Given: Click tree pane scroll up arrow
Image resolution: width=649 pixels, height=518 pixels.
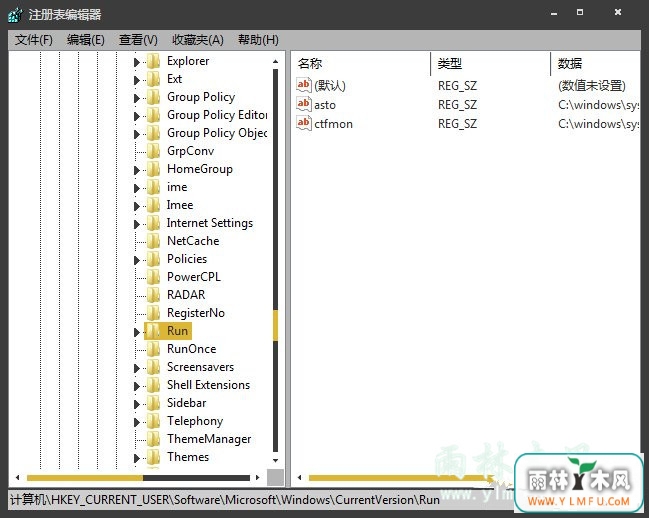Looking at the screenshot, I should [276, 62].
